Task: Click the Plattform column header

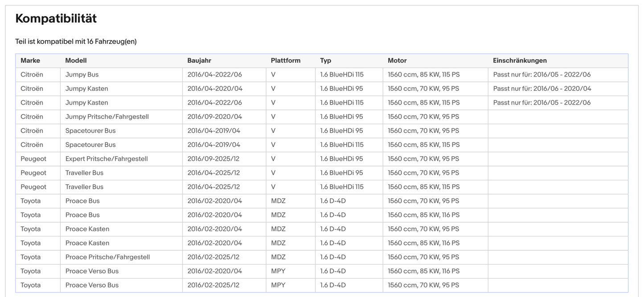Action: pos(285,61)
